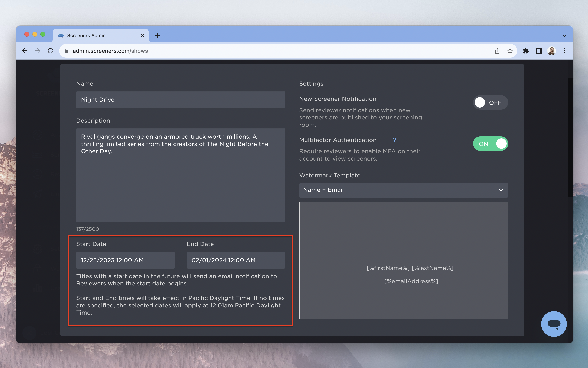The width and height of the screenshot is (588, 368).
Task: Open the extensions puzzle icon
Action: pos(526,51)
